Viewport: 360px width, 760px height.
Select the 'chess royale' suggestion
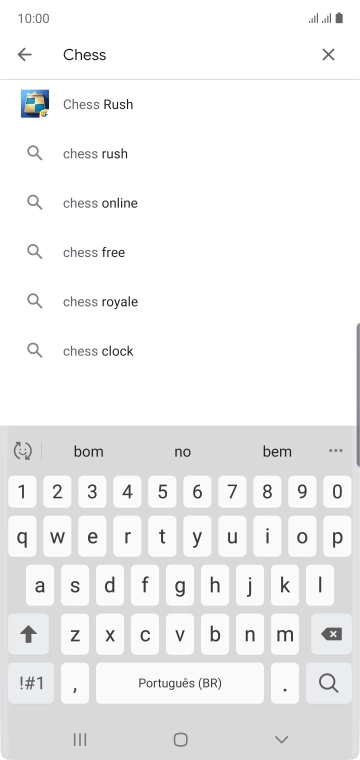coord(180,301)
